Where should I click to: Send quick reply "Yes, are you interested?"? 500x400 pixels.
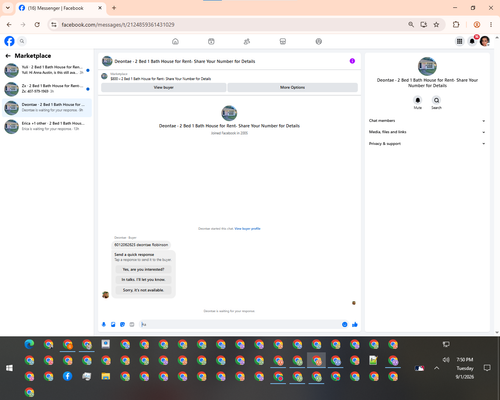point(143,269)
